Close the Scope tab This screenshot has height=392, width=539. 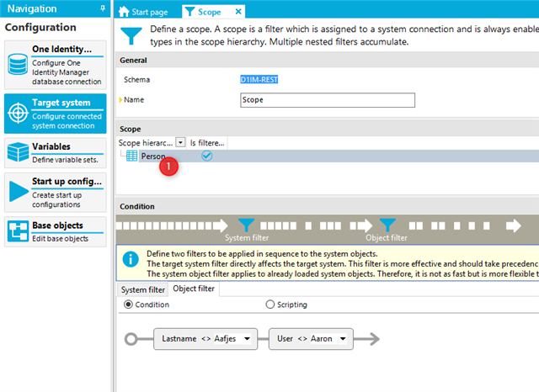238,12
